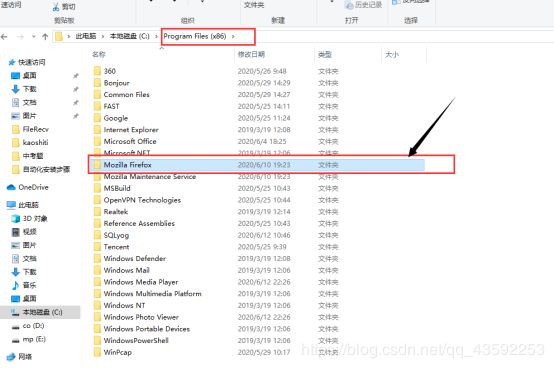Select the Microsoft Office folder icon
This screenshot has height=368, width=554.
click(x=98, y=141)
